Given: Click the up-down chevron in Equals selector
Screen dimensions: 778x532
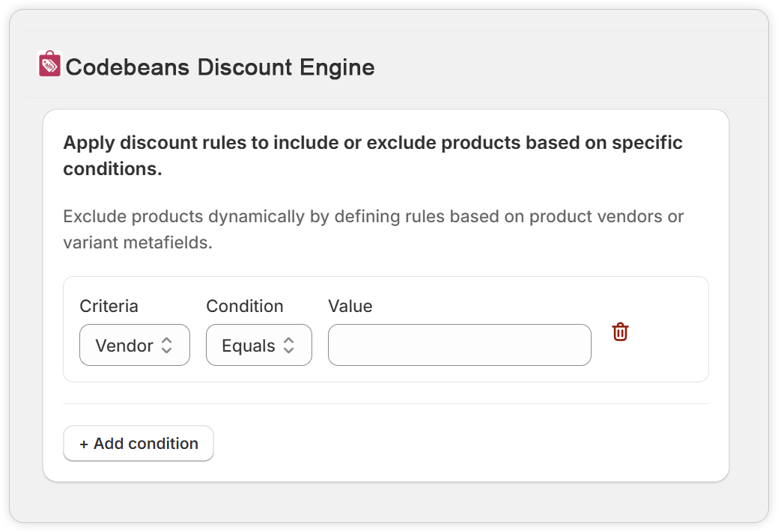Looking at the screenshot, I should coord(288,346).
